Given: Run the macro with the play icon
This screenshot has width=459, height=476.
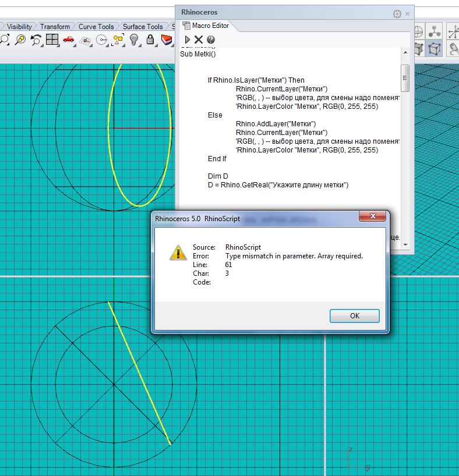Looking at the screenshot, I should (x=188, y=40).
